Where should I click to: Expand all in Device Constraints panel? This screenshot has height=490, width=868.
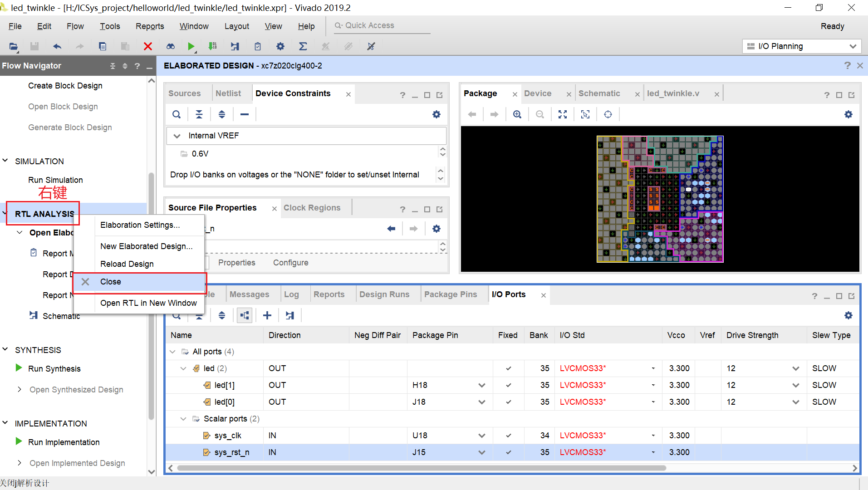coord(222,114)
